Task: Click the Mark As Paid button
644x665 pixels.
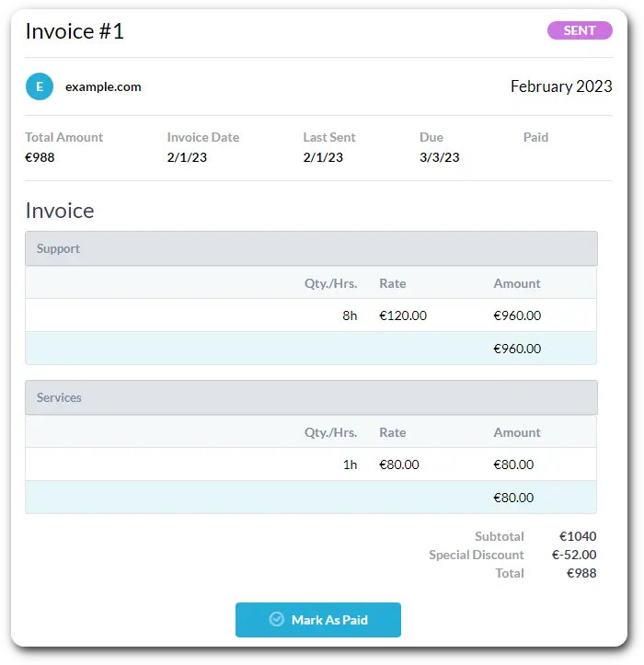Action: [317, 620]
